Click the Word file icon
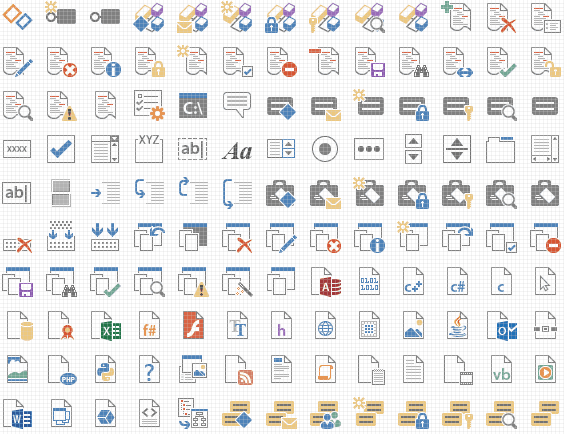The image size is (564, 434). pyautogui.click(x=18, y=414)
